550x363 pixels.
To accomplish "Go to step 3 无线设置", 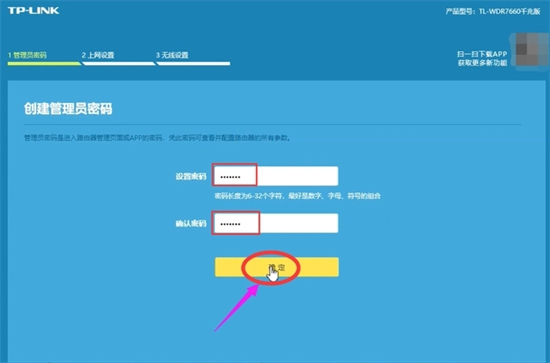I will tap(172, 55).
